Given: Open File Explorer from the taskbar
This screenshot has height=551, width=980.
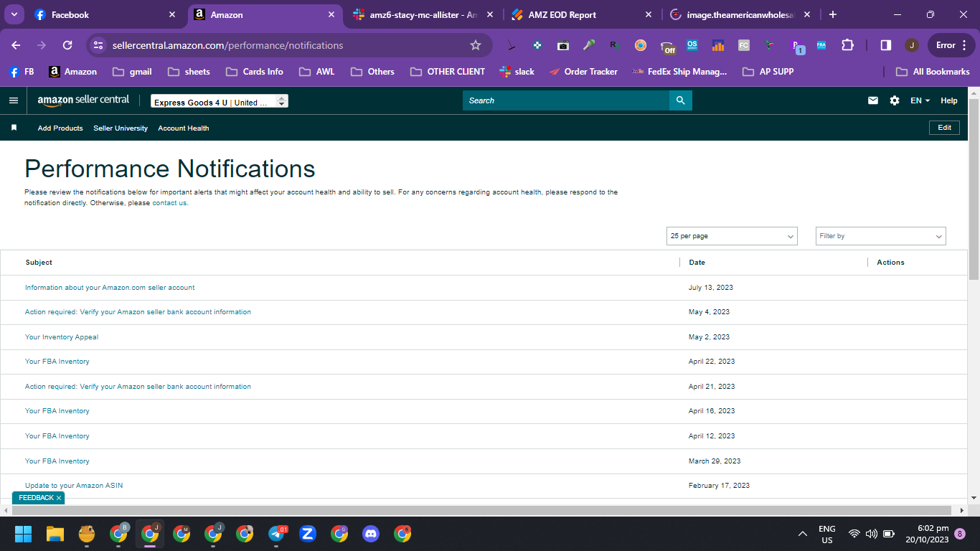Looking at the screenshot, I should pos(55,534).
